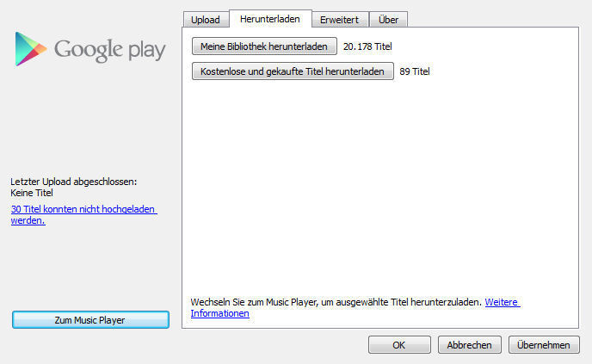Viewport: 592px width, 364px height.
Task: Click the 89 Titel count label
Action: pyautogui.click(x=415, y=71)
